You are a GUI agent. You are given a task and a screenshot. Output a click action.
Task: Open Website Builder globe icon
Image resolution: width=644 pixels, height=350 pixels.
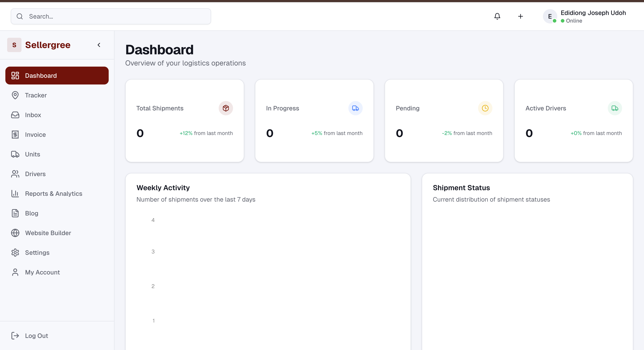(x=15, y=233)
